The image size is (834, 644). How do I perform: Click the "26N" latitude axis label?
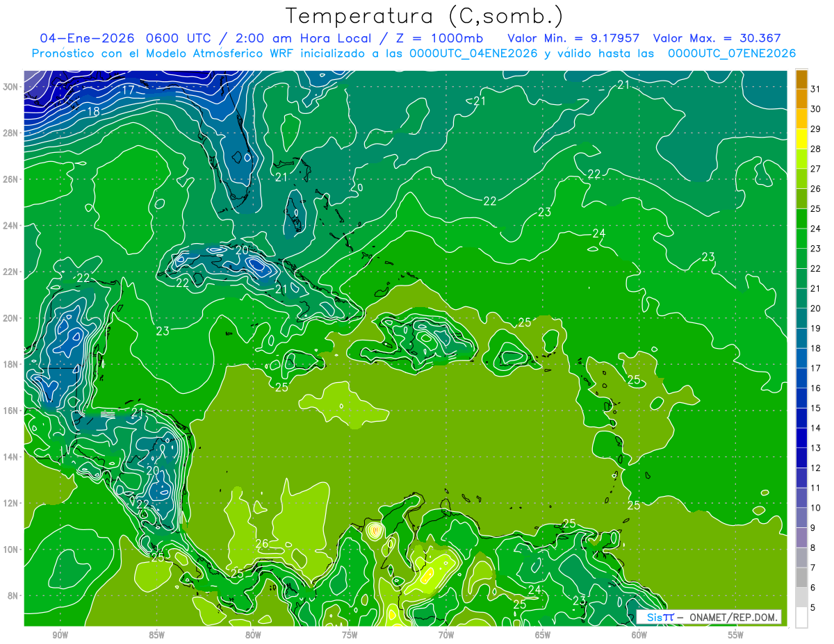[x=11, y=179]
